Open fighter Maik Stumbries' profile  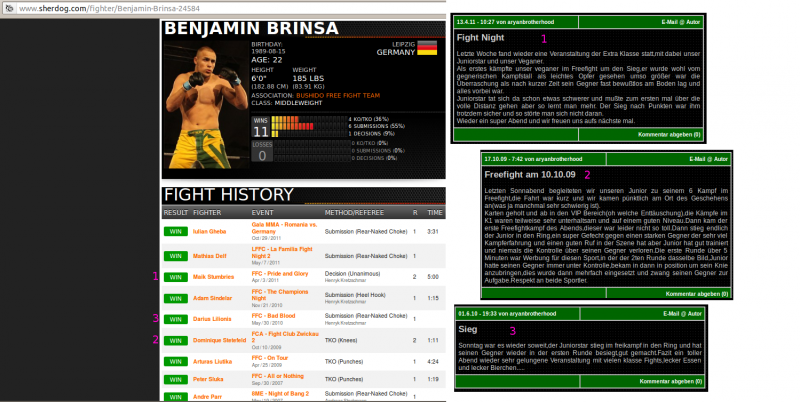(213, 277)
